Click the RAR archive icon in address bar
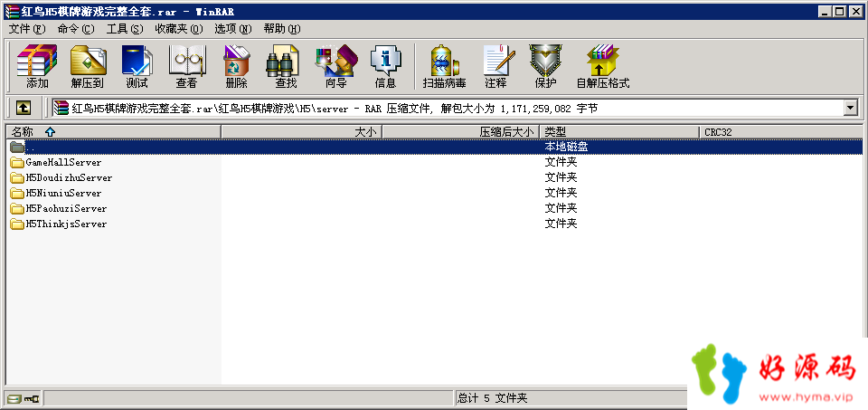868x410 pixels. [61, 108]
